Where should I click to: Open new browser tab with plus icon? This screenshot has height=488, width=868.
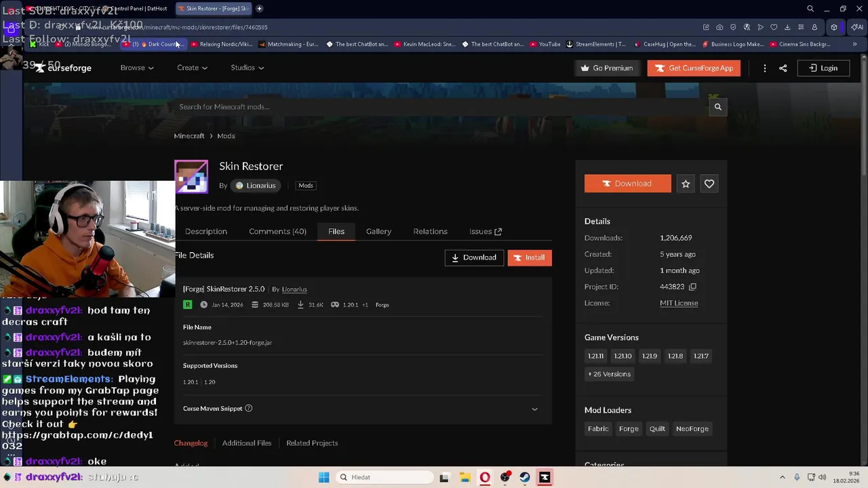click(x=259, y=9)
